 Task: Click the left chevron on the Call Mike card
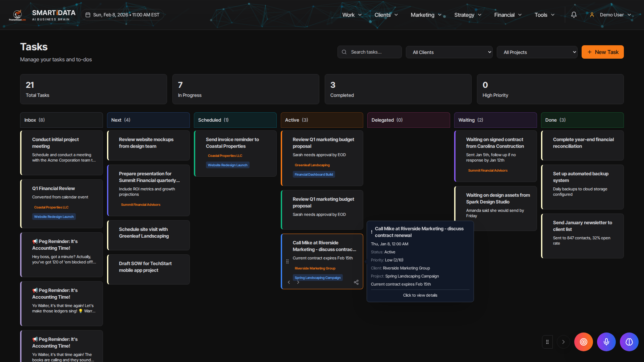click(289, 282)
